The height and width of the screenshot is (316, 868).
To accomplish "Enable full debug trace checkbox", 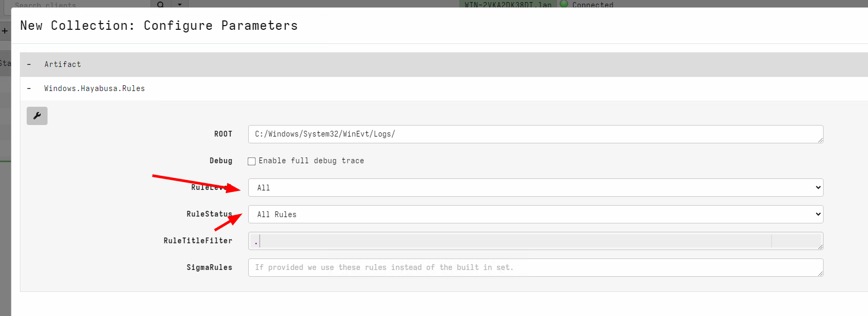I will click(x=252, y=161).
